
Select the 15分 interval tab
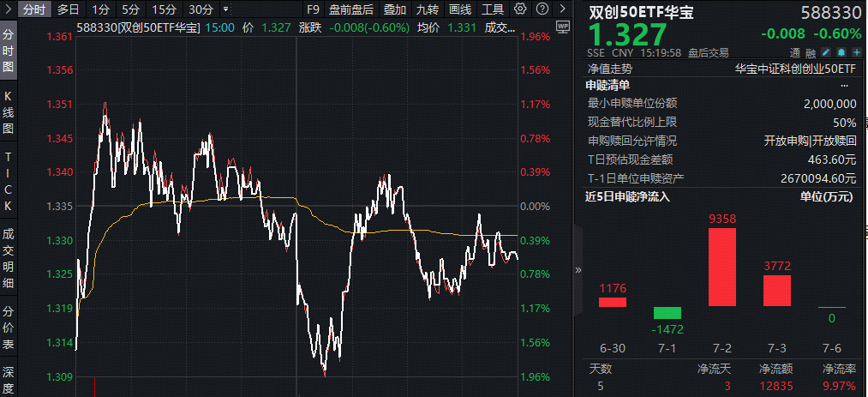point(164,9)
